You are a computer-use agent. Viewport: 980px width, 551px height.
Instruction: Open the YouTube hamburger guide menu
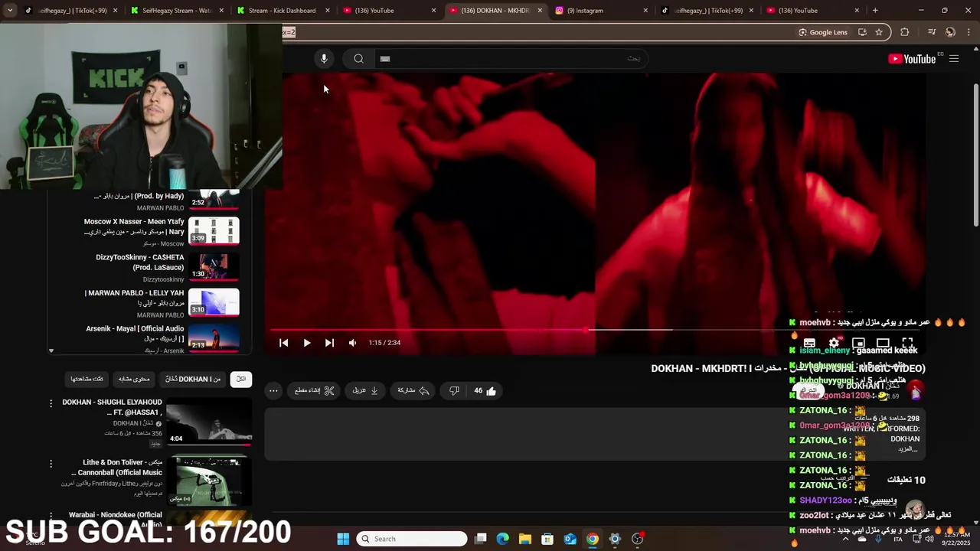[x=954, y=59]
